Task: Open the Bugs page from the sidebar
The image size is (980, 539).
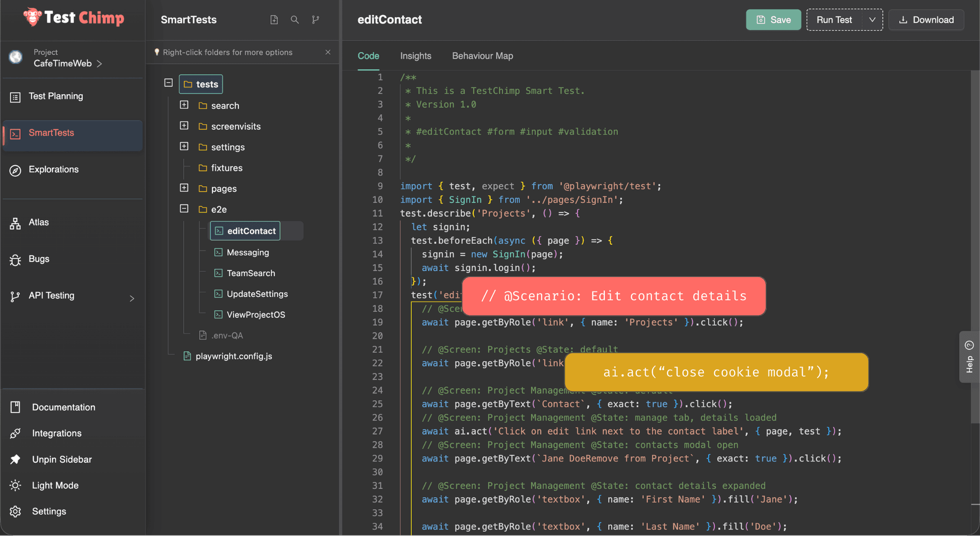Action: (39, 259)
